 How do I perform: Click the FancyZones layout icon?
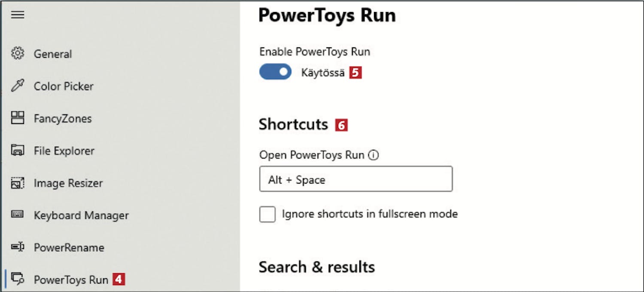tap(18, 118)
